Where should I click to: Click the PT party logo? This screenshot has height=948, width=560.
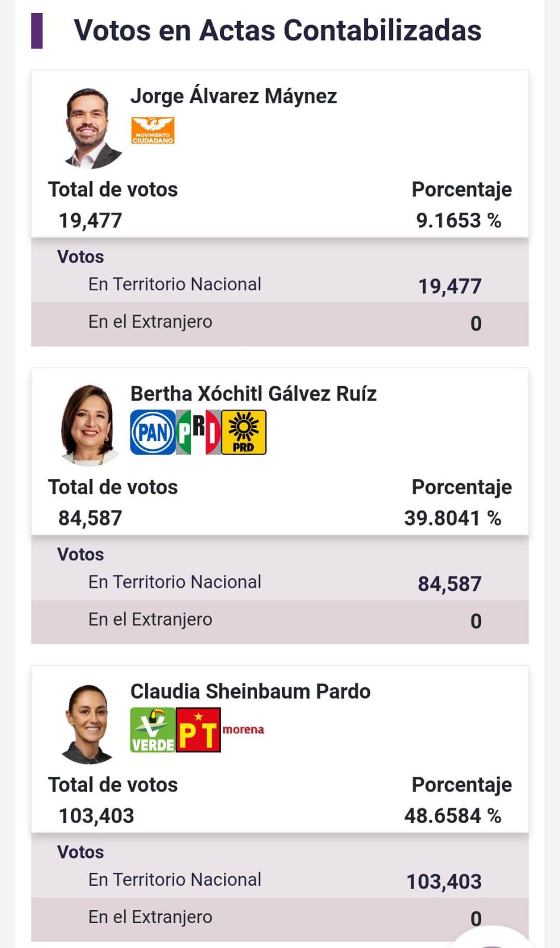(199, 730)
